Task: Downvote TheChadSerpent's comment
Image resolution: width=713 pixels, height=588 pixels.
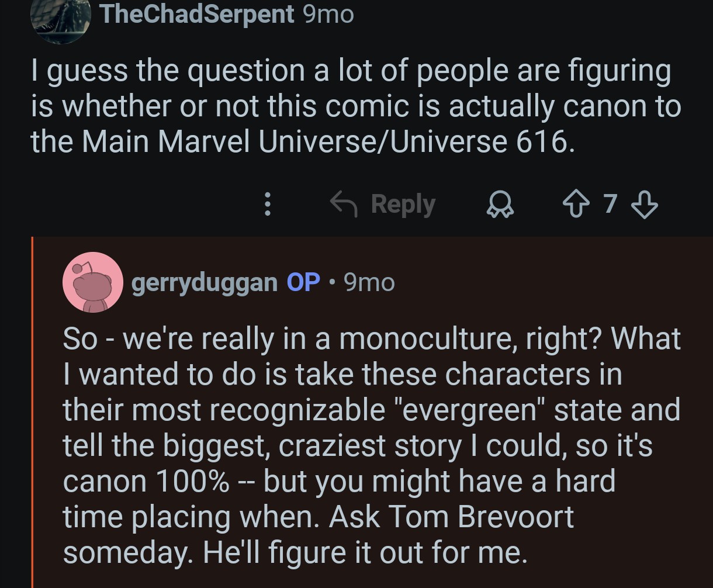Action: 645,203
